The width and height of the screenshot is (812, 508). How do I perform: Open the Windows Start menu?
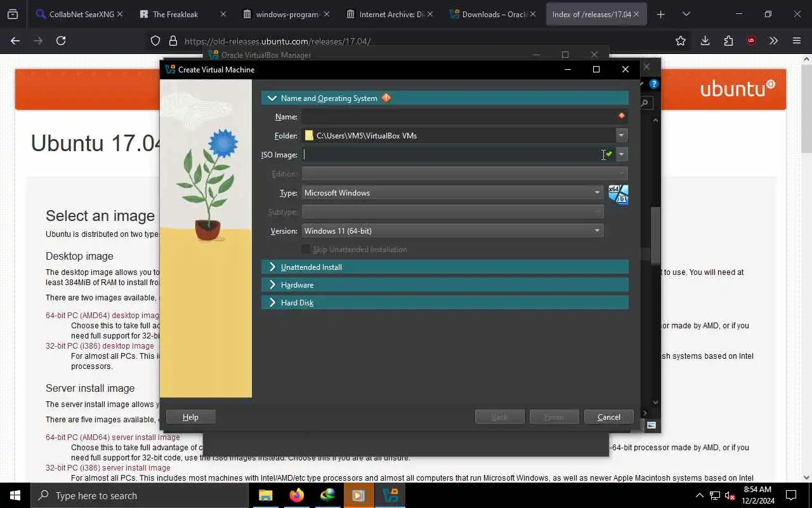[15, 495]
